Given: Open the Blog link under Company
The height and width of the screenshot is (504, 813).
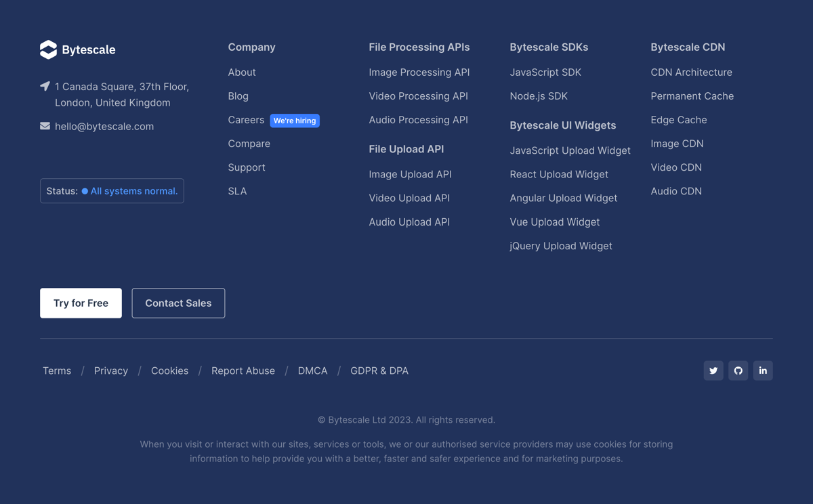Looking at the screenshot, I should (x=238, y=96).
